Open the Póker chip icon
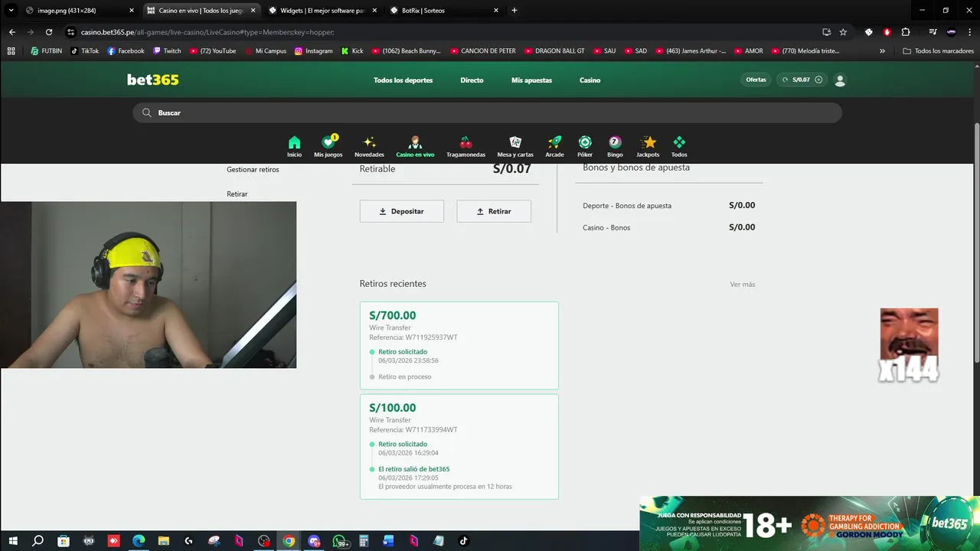Image resolution: width=980 pixels, height=551 pixels. point(585,142)
